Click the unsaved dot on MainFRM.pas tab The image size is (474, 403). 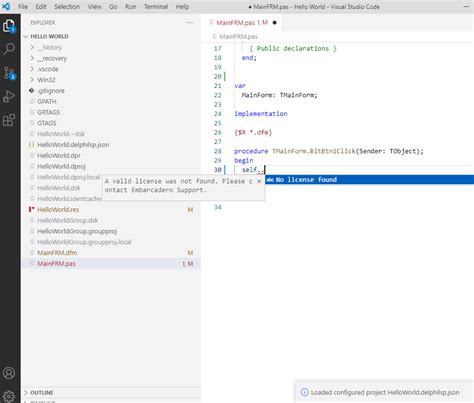click(x=275, y=23)
